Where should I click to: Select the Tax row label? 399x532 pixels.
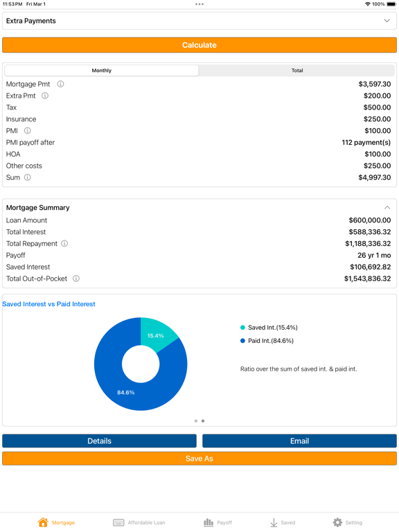coord(11,107)
